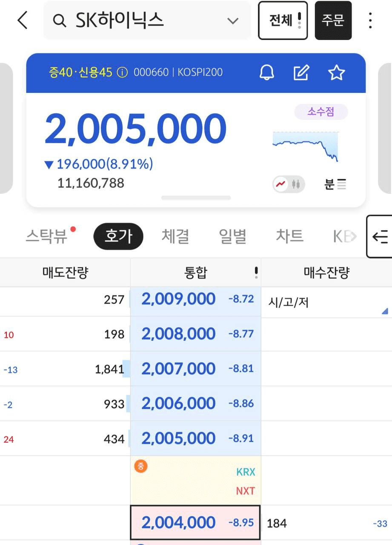Tap the back arrow icon
Image resolution: width=392 pixels, height=545 pixels.
23,20
